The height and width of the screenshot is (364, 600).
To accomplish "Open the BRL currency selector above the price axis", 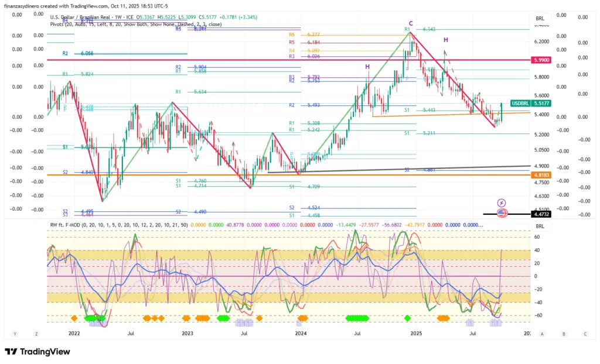I will click(x=540, y=18).
